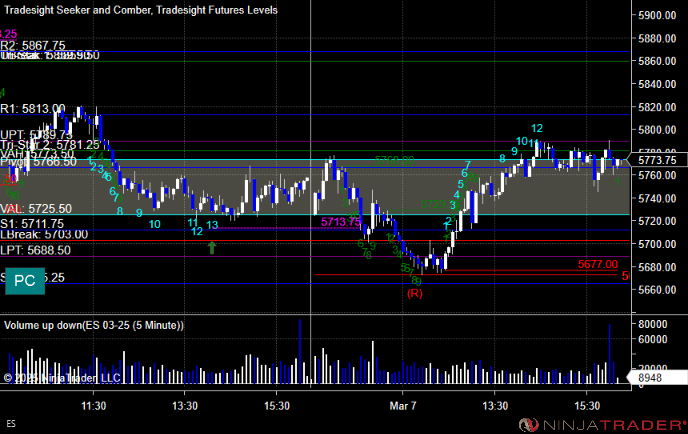
Task: Click the 5880.00 price axis label
Action: point(657,38)
